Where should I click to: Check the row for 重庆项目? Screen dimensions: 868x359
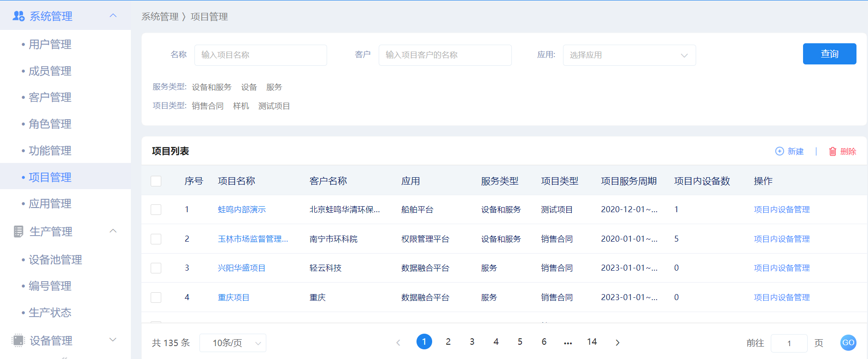[156, 297]
